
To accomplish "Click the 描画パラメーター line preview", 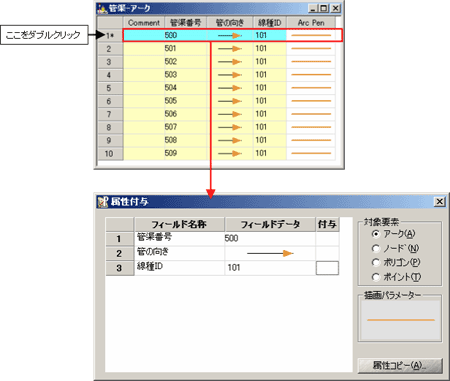I will 400,320.
